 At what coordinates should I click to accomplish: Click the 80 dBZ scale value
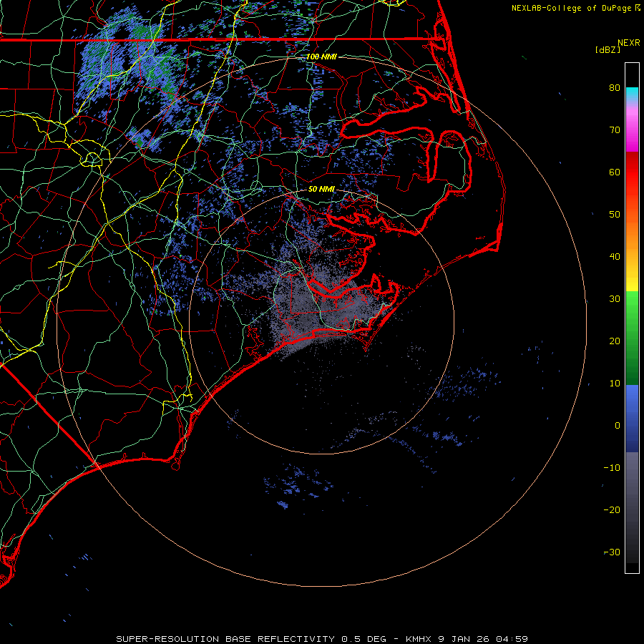(615, 87)
